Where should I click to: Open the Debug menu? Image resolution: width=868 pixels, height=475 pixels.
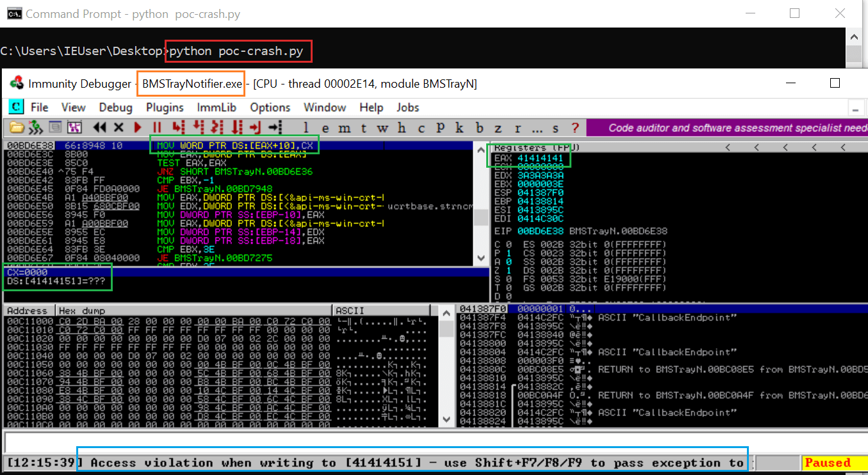[116, 108]
